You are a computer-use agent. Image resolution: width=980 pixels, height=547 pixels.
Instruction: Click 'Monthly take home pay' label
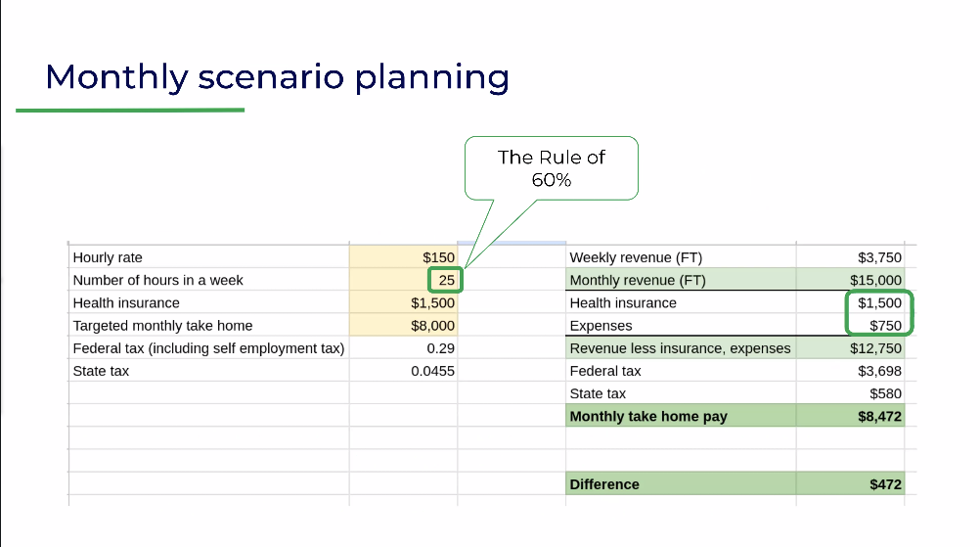[x=648, y=416]
